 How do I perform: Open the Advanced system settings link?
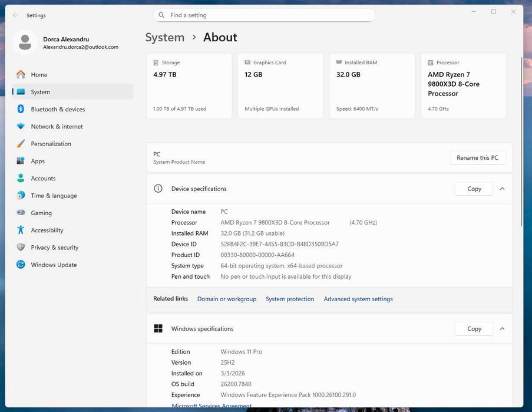coord(358,299)
